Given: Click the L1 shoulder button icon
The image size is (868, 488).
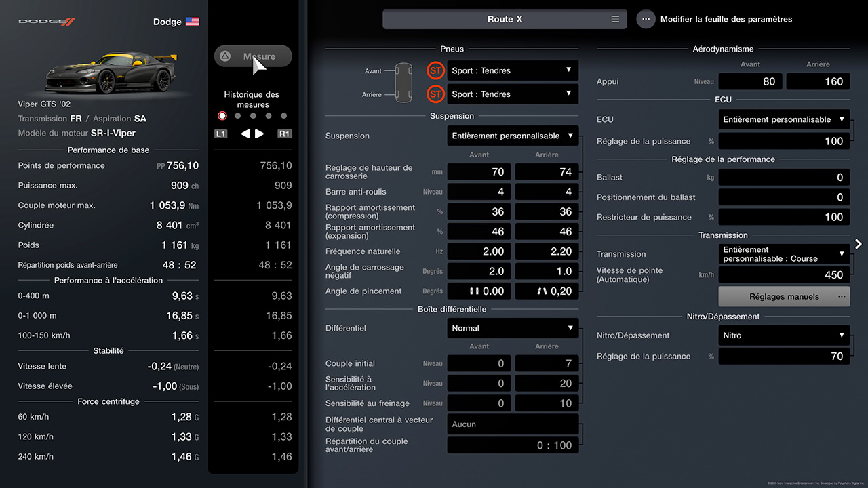Looking at the screenshot, I should click(x=221, y=134).
